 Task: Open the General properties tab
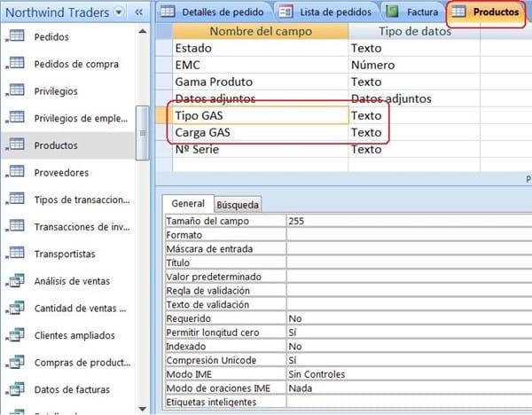coord(188,203)
